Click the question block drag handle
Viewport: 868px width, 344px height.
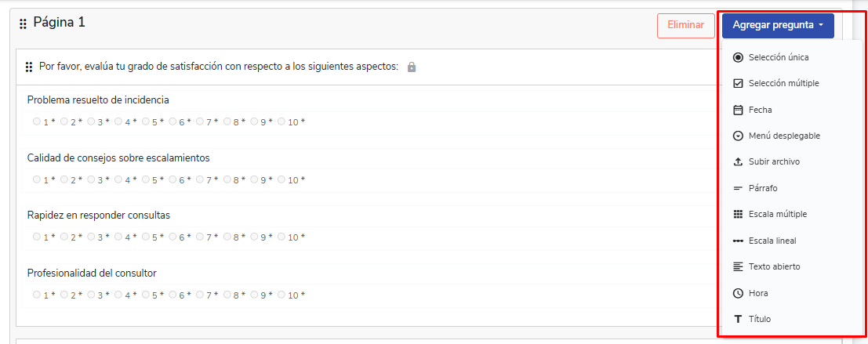(29, 67)
